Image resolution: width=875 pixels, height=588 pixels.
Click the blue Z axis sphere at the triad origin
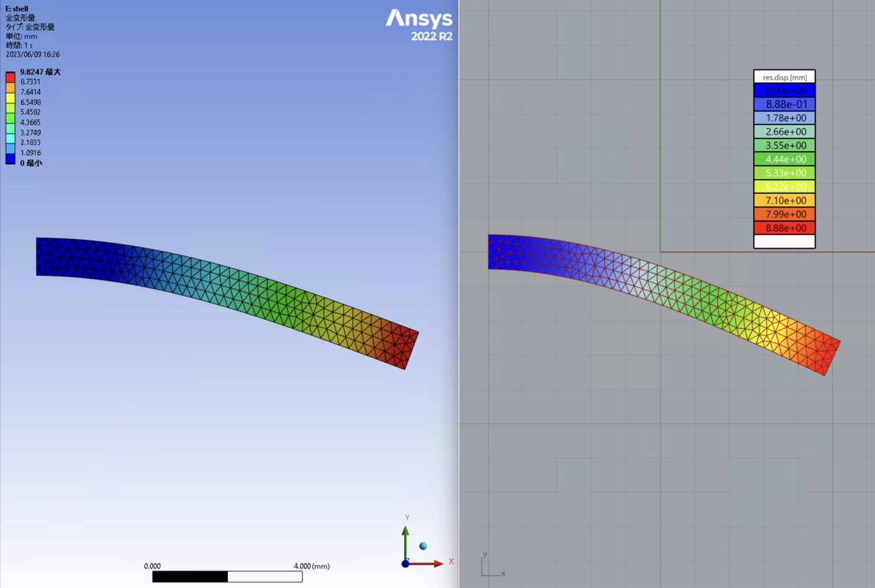(405, 564)
